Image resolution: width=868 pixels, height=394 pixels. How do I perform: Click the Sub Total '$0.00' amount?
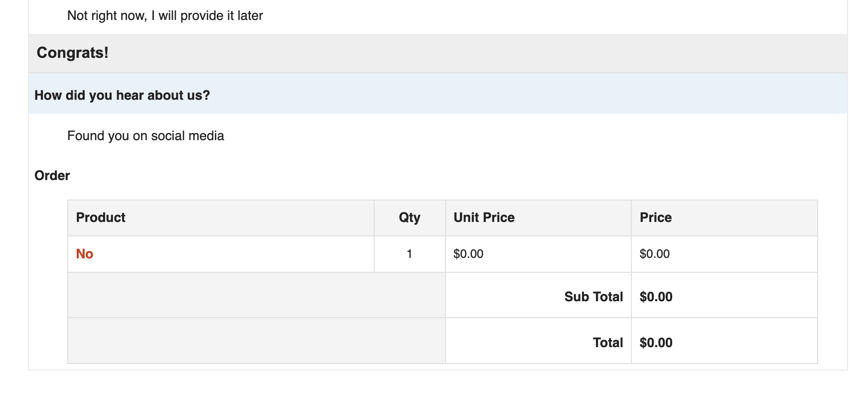[656, 297]
